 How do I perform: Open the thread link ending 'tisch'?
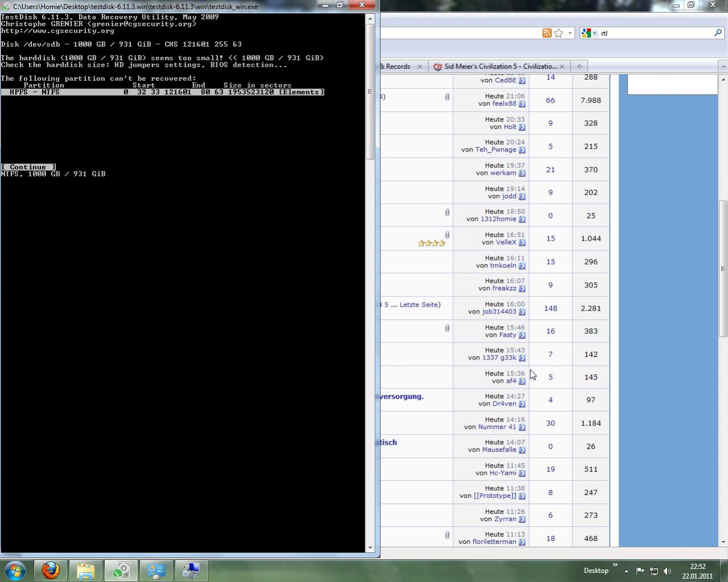tap(389, 442)
